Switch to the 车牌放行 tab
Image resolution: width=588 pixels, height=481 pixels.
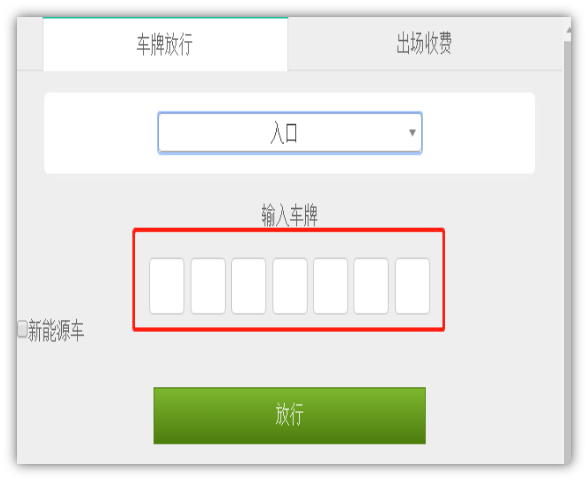tap(165, 44)
